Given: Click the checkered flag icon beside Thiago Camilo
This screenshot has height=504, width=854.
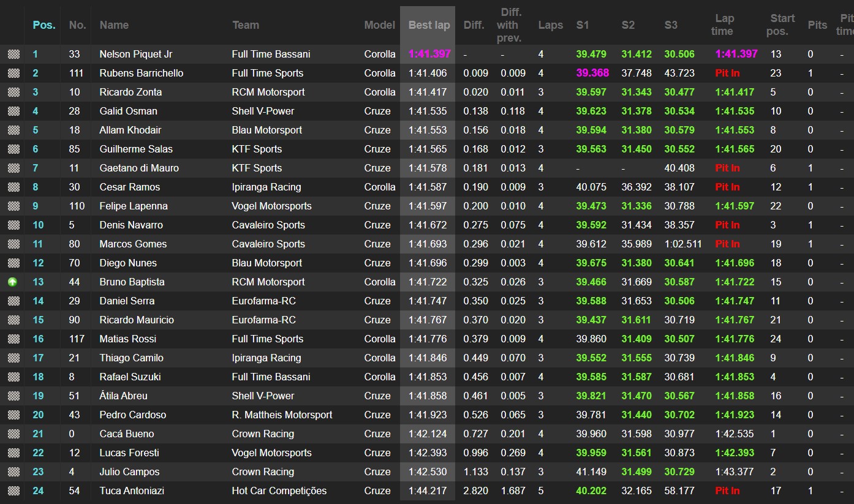Looking at the screenshot, I should tap(13, 358).
